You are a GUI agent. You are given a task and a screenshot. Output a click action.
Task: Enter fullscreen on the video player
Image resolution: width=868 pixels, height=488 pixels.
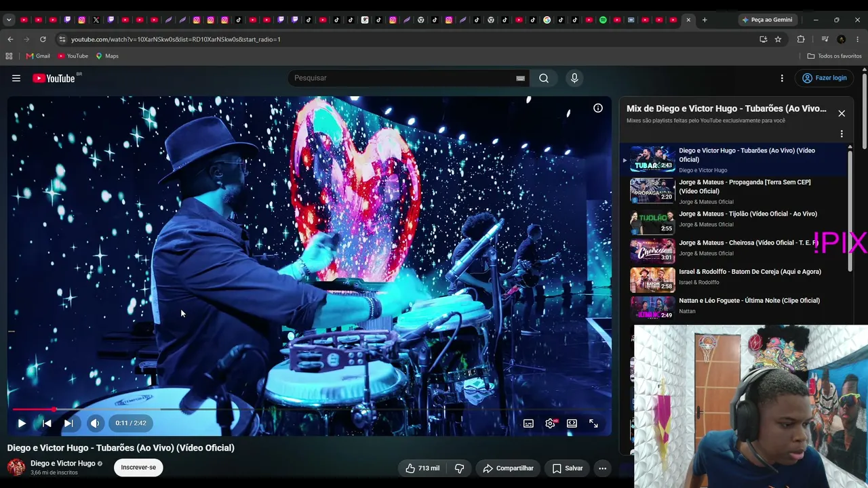[x=593, y=423]
